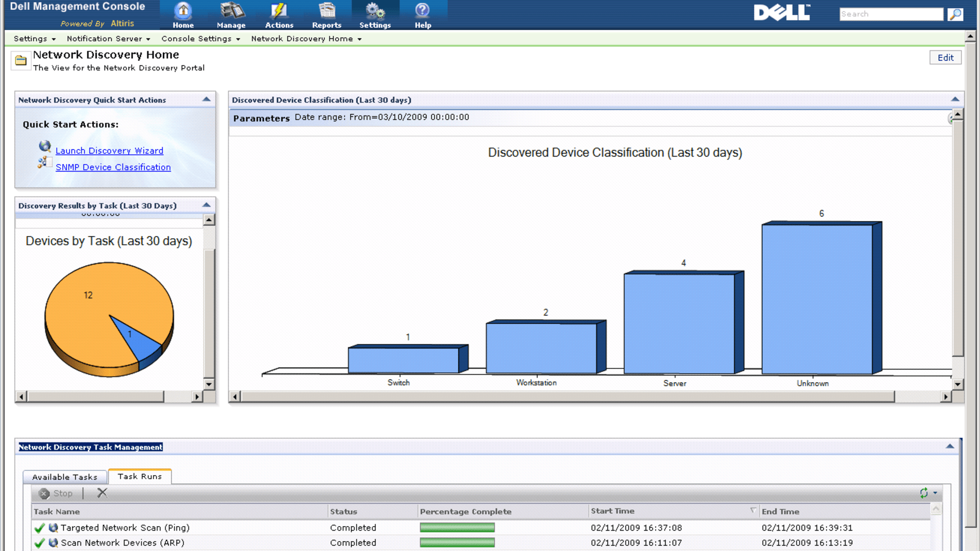Click the green refresh icon in task grid
Image resolution: width=980 pixels, height=551 pixels.
(924, 493)
